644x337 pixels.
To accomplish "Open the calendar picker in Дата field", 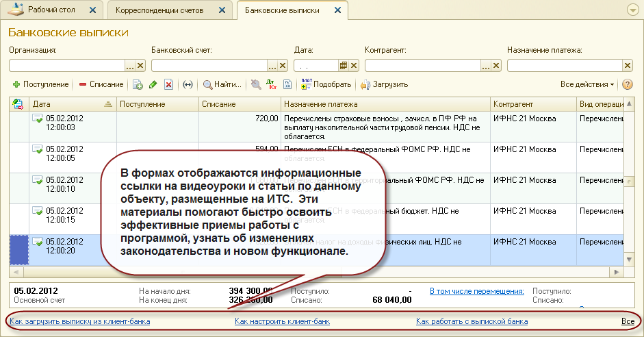I will click(344, 65).
